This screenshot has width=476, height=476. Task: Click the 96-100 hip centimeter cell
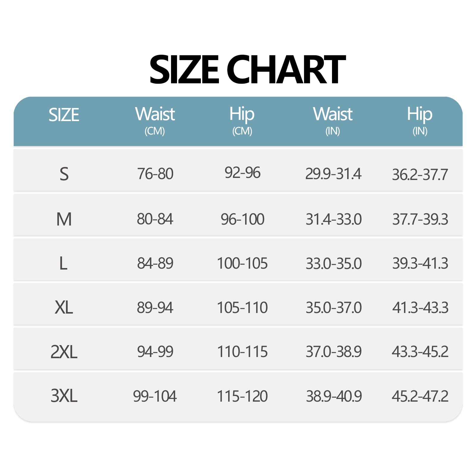[x=242, y=219]
